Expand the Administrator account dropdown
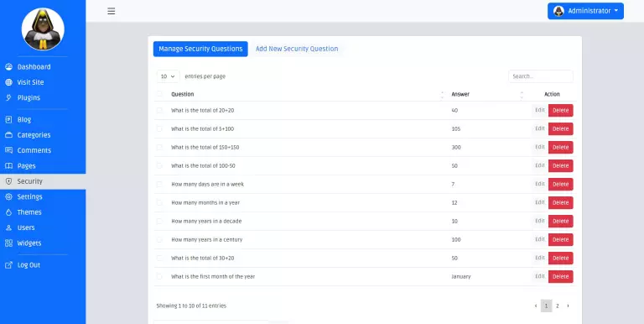 (x=585, y=11)
